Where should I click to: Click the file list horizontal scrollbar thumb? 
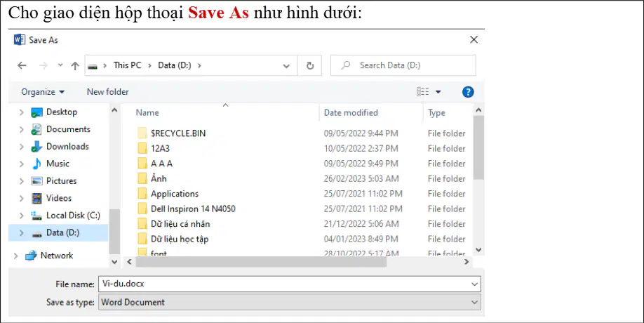[261, 262]
